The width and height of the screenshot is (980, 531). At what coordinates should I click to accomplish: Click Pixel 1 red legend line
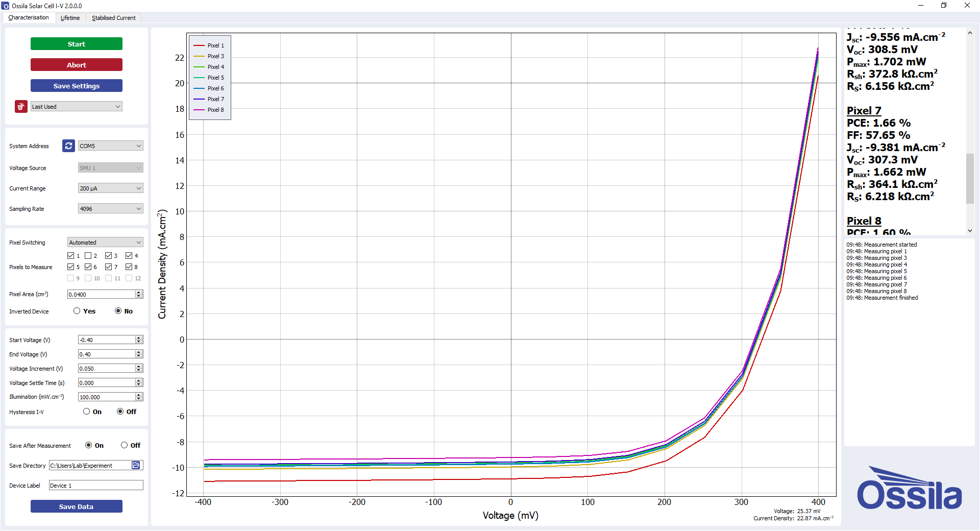tap(199, 45)
